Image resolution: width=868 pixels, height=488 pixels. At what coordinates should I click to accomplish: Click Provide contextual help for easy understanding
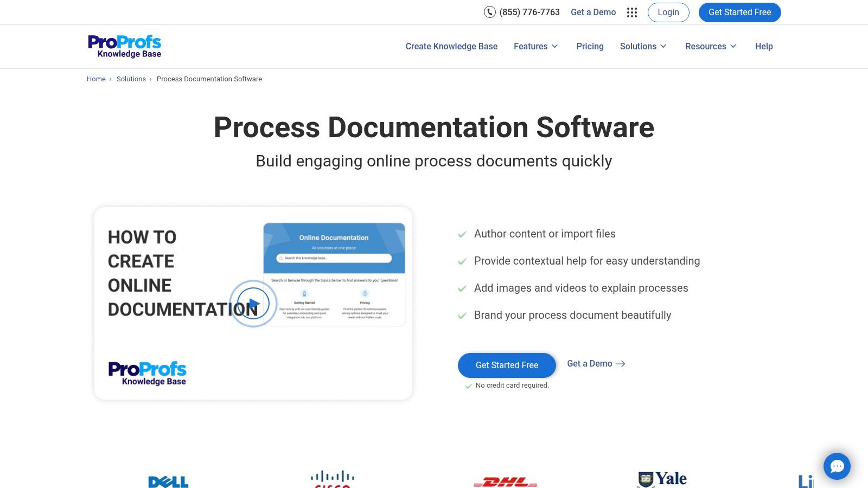(x=587, y=261)
